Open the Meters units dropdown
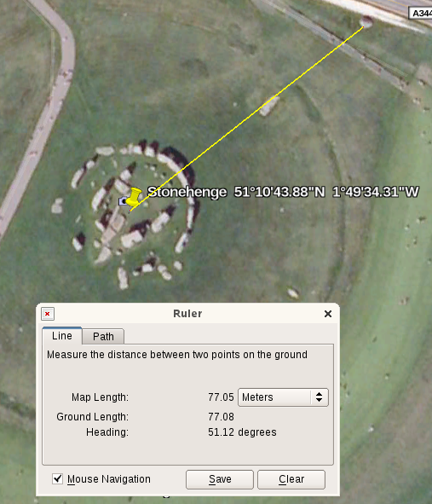Viewport: 432px width, 504px height. pos(283,397)
